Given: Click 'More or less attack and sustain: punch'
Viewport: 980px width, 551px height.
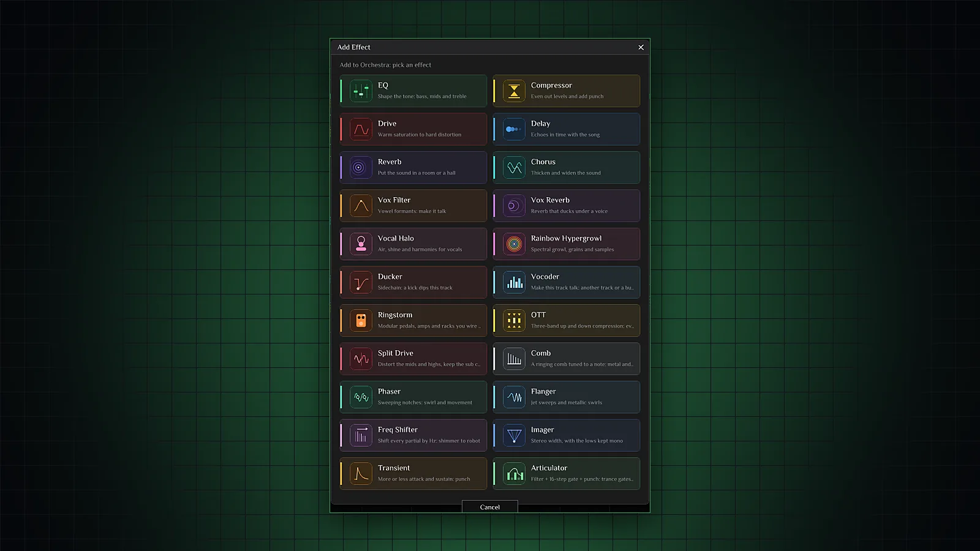Looking at the screenshot, I should click(424, 479).
